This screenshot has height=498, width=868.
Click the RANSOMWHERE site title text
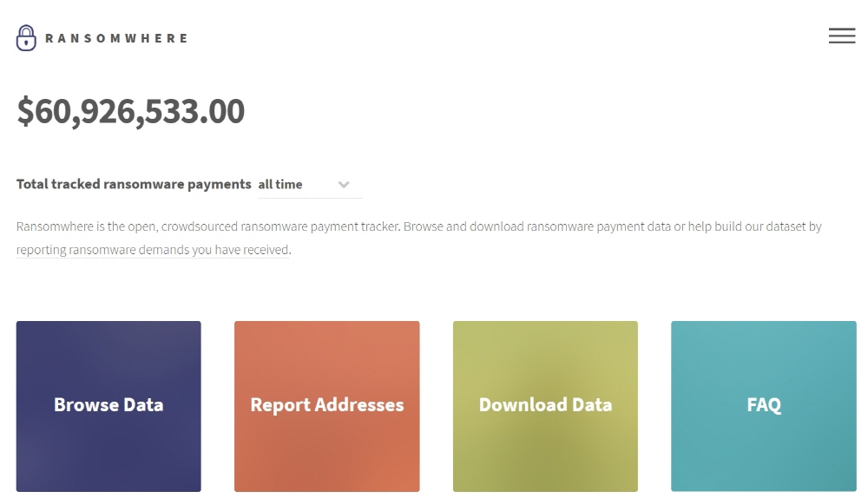pos(117,38)
